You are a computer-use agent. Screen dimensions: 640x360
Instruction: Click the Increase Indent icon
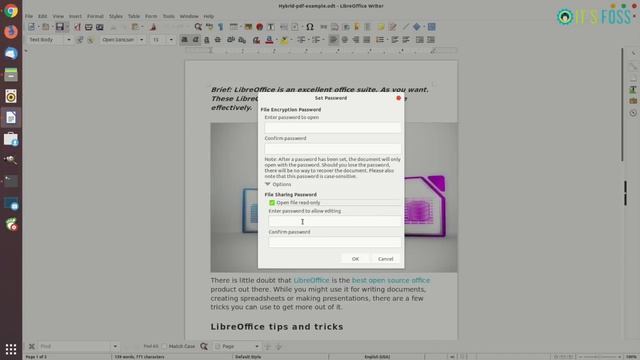coord(420,40)
